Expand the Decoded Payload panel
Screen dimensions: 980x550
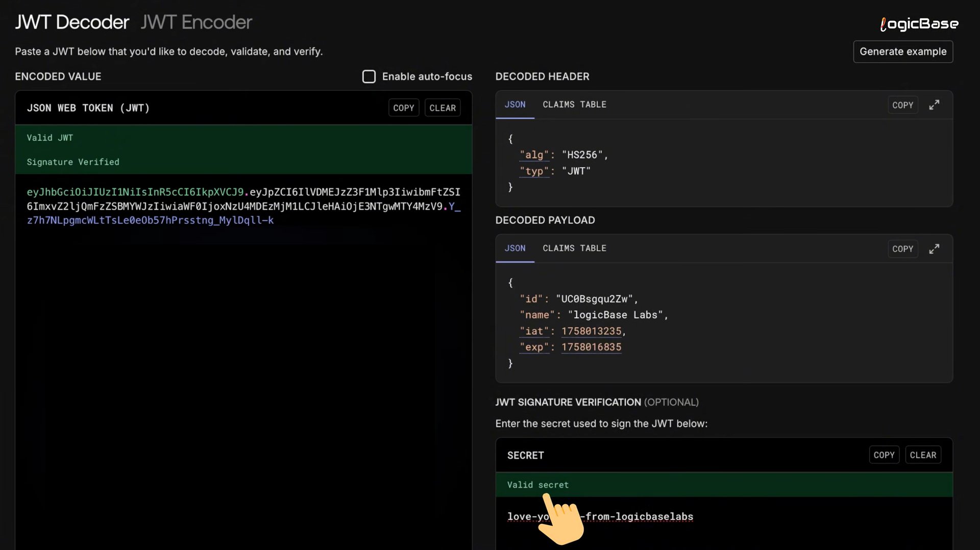click(x=934, y=249)
